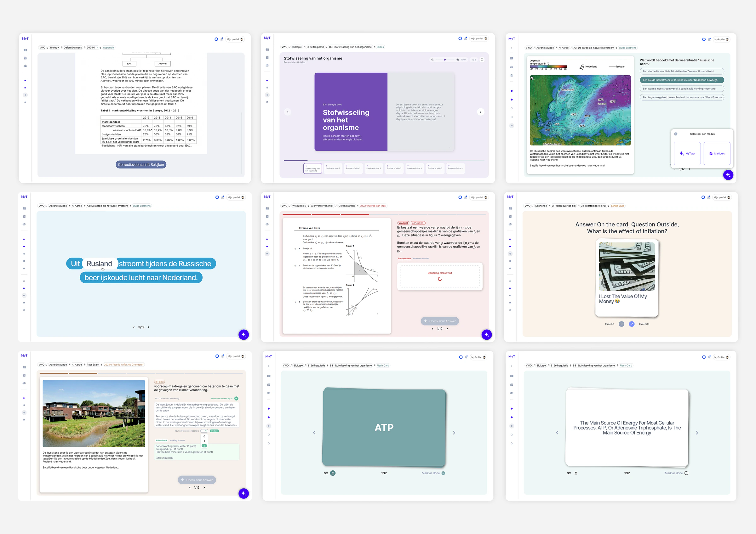Image resolution: width=756 pixels, height=534 pixels.
Task: Select answer 'Een warme luchtstroom vanuit Scandinavië'
Action: pyautogui.click(x=682, y=88)
